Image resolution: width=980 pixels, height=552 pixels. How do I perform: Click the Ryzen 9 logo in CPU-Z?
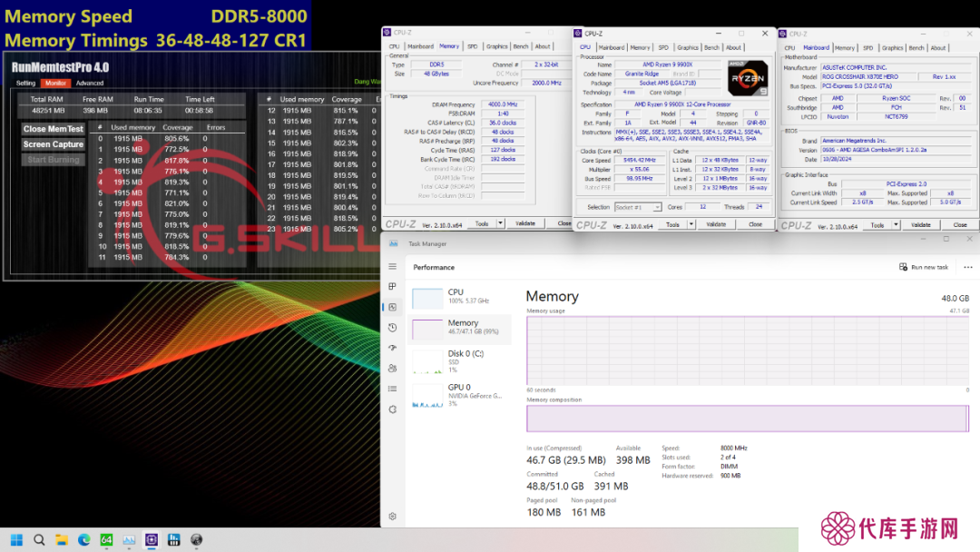748,78
